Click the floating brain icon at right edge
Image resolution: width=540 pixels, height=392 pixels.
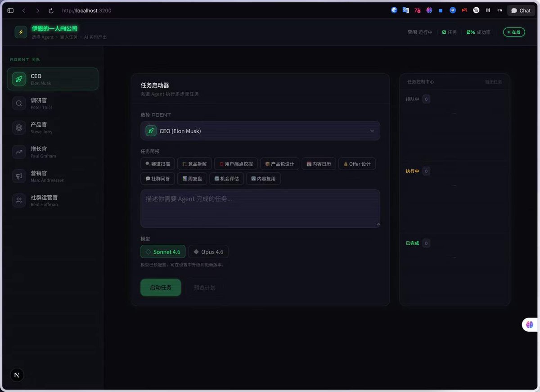(529, 324)
